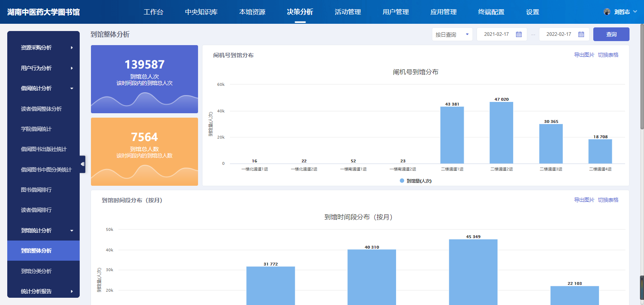644x305 pixels.
Task: Click the user avatar for 刘哲志
Action: 607,12
